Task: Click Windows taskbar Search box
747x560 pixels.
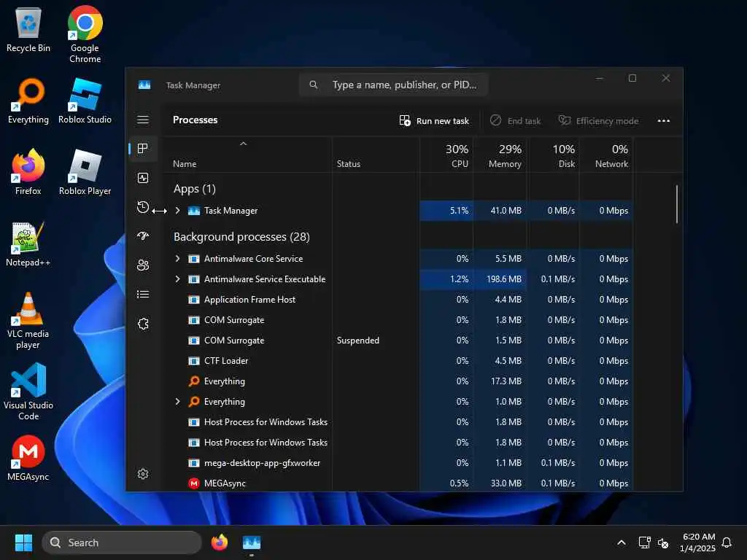Action: (x=122, y=542)
